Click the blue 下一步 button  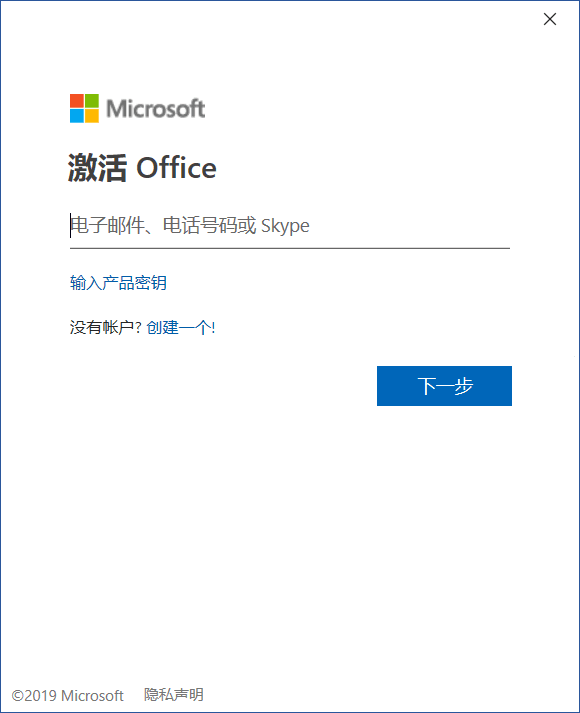tap(445, 386)
